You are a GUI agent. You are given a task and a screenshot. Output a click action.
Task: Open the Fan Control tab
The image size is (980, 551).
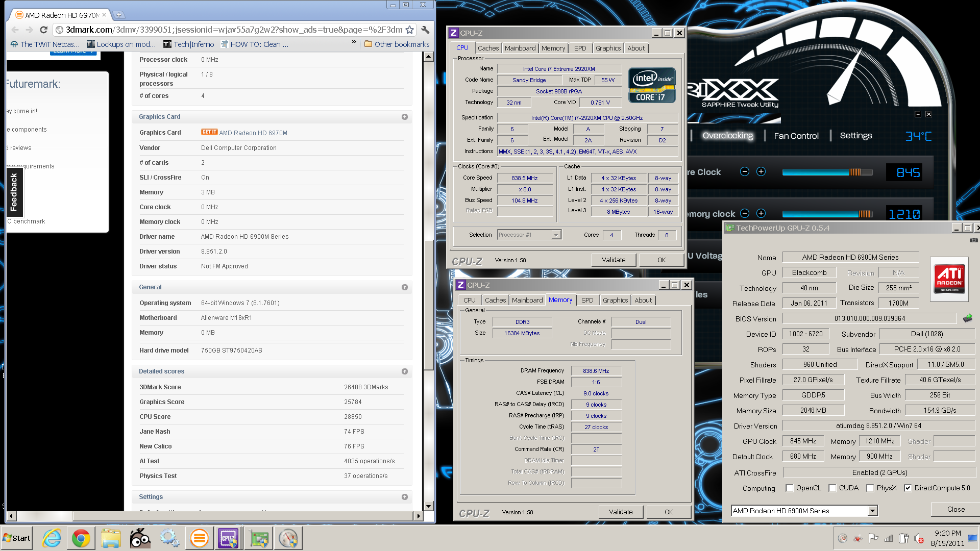tap(796, 136)
